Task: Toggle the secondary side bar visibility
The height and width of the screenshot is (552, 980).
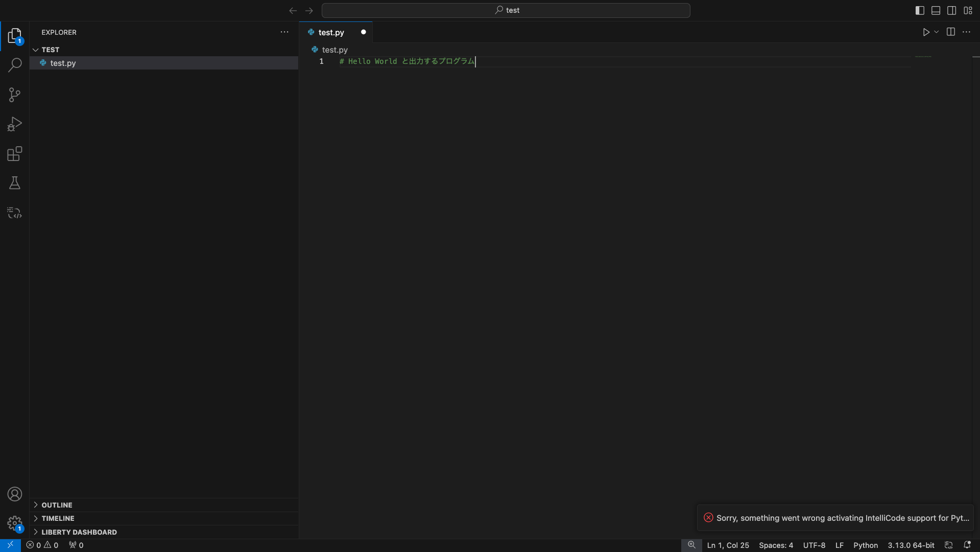Action: coord(951,10)
